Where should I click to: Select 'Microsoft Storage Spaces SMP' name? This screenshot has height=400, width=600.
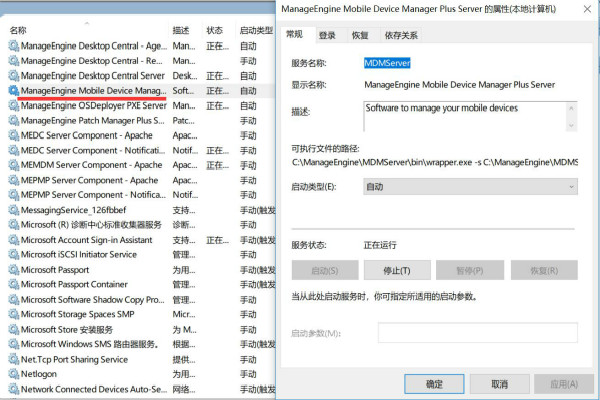pos(78,314)
